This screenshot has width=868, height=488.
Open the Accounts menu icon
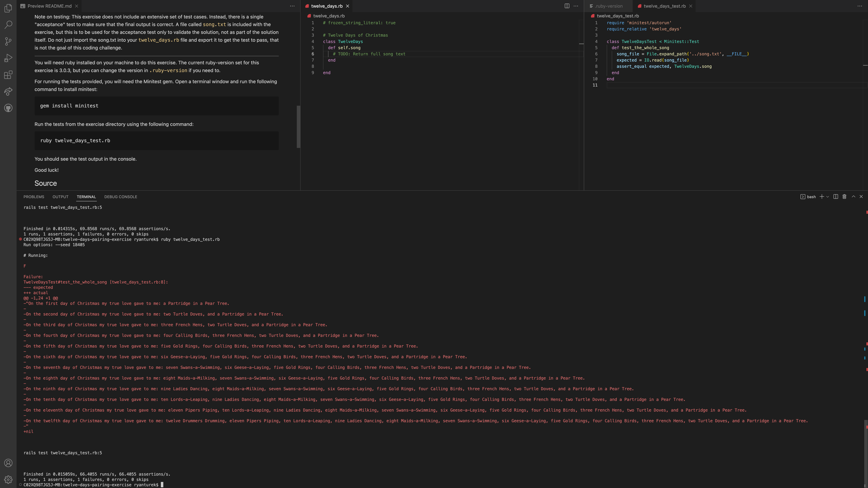(8, 463)
